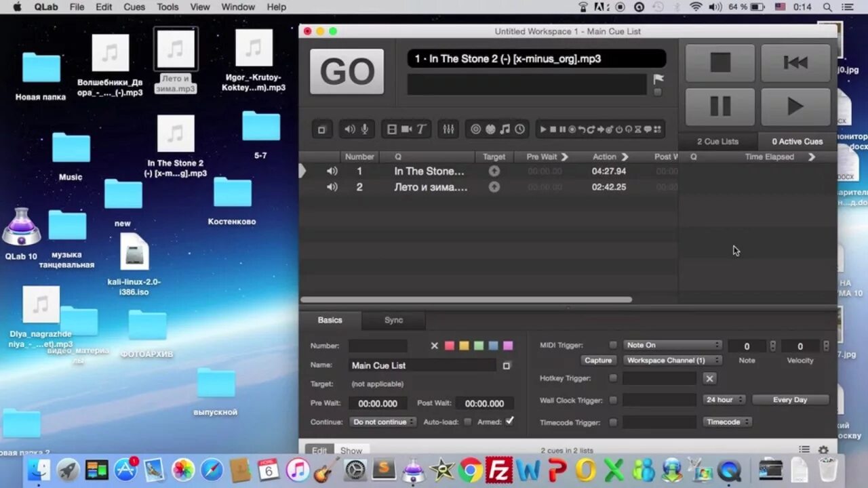Add an Arm cue with the power icon

(x=619, y=129)
